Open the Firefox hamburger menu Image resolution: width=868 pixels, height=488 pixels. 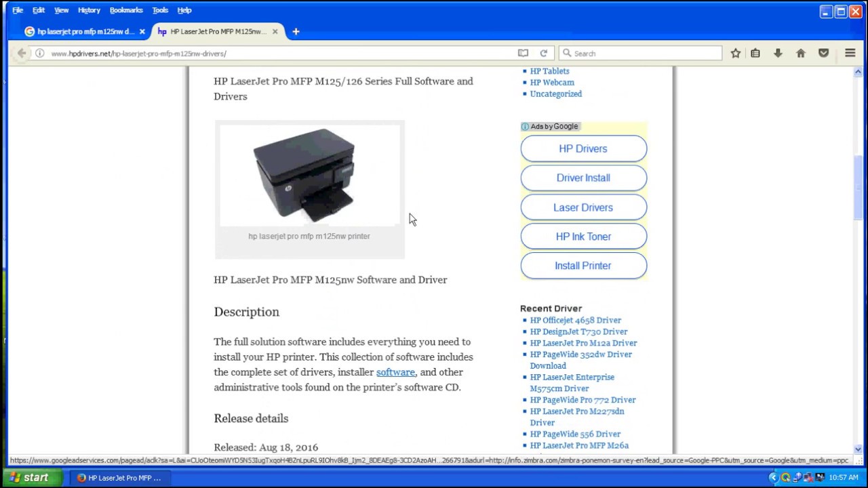click(850, 53)
